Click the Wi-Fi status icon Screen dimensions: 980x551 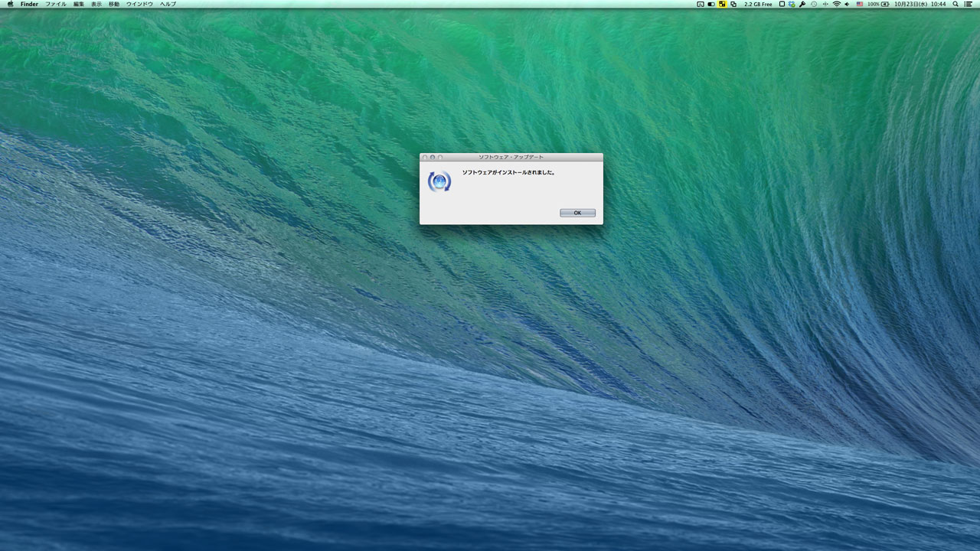coord(836,5)
